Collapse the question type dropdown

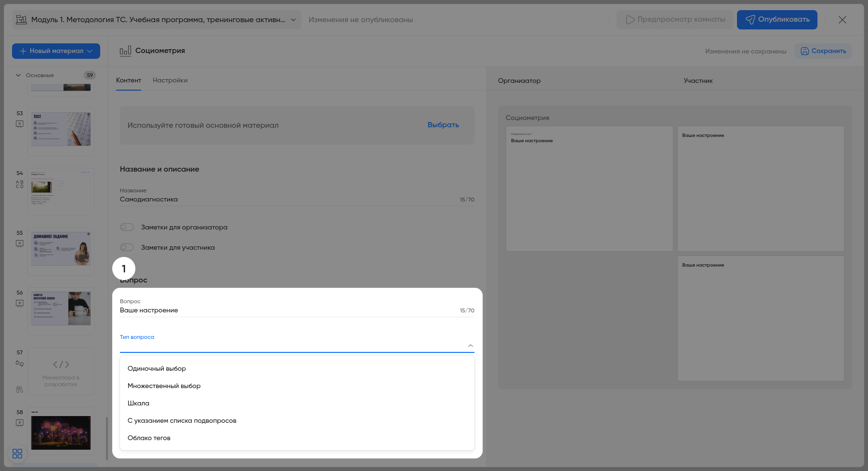coord(470,346)
